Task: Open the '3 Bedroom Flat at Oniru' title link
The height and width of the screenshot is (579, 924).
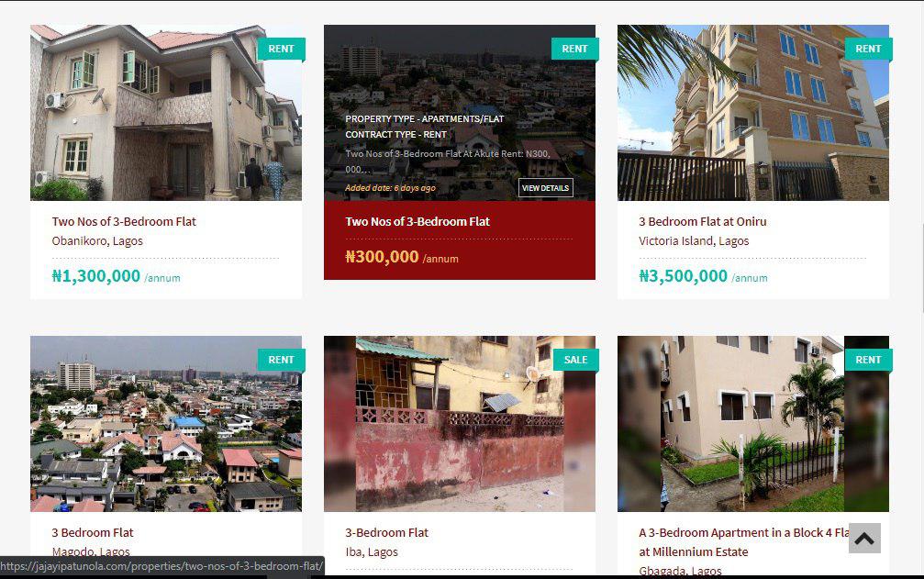Action: pyautogui.click(x=703, y=221)
